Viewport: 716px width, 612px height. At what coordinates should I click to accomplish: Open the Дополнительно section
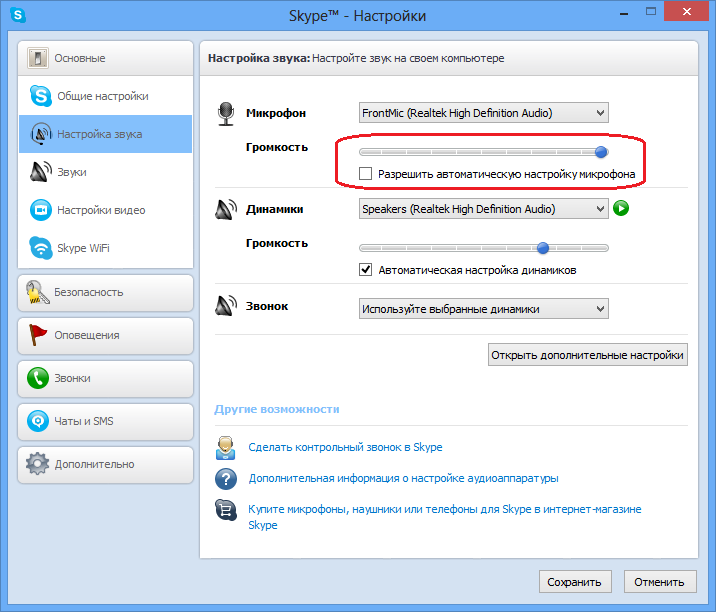(105, 464)
